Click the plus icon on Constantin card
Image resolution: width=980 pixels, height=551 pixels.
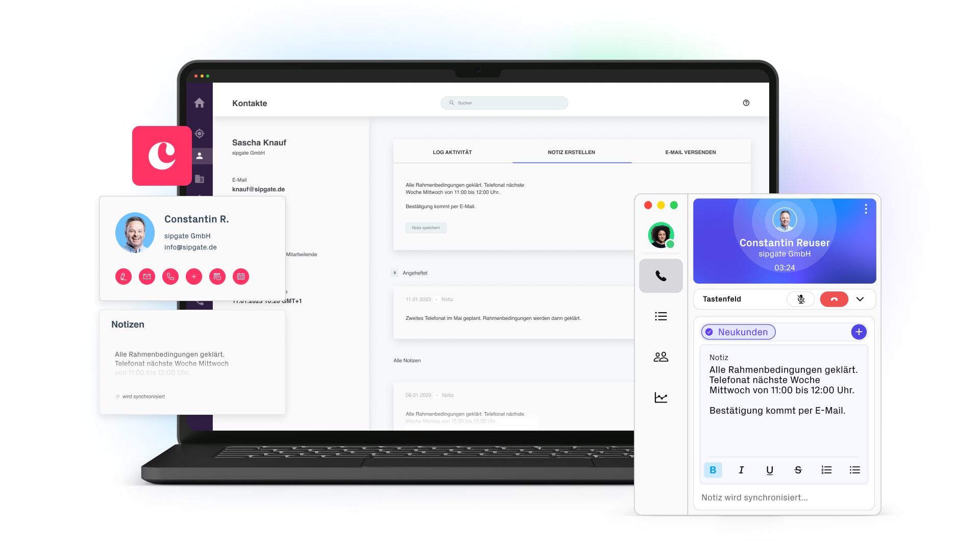(194, 277)
